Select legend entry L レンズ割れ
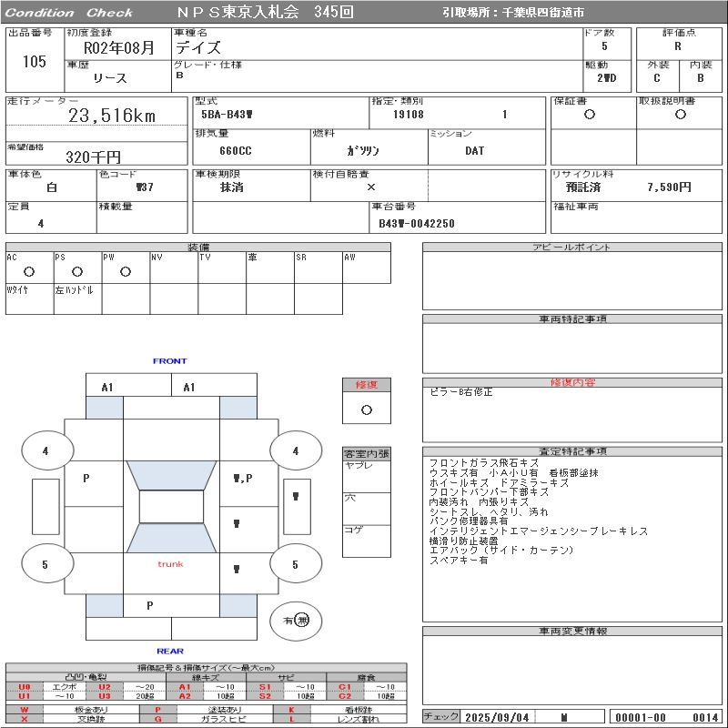Image resolution: width=728 pixels, height=728 pixels. click(339, 719)
